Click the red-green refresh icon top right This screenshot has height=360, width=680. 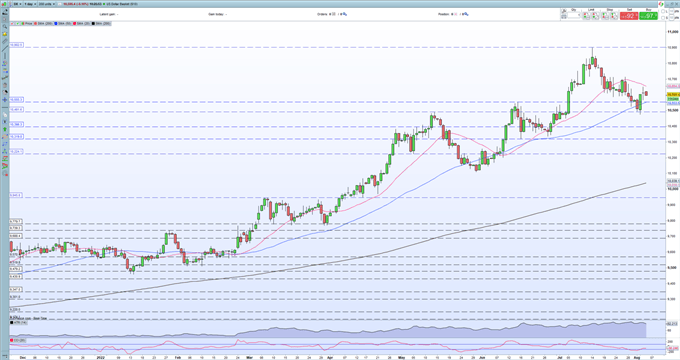661,4
